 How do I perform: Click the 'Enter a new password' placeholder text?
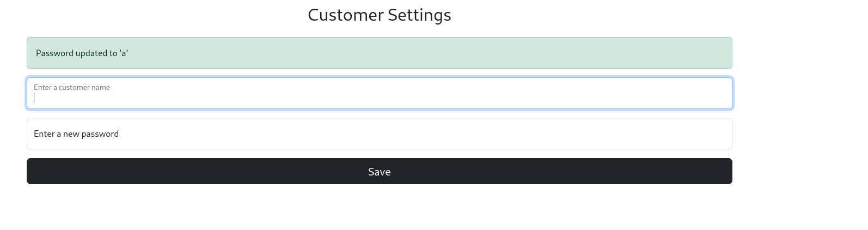click(76, 134)
